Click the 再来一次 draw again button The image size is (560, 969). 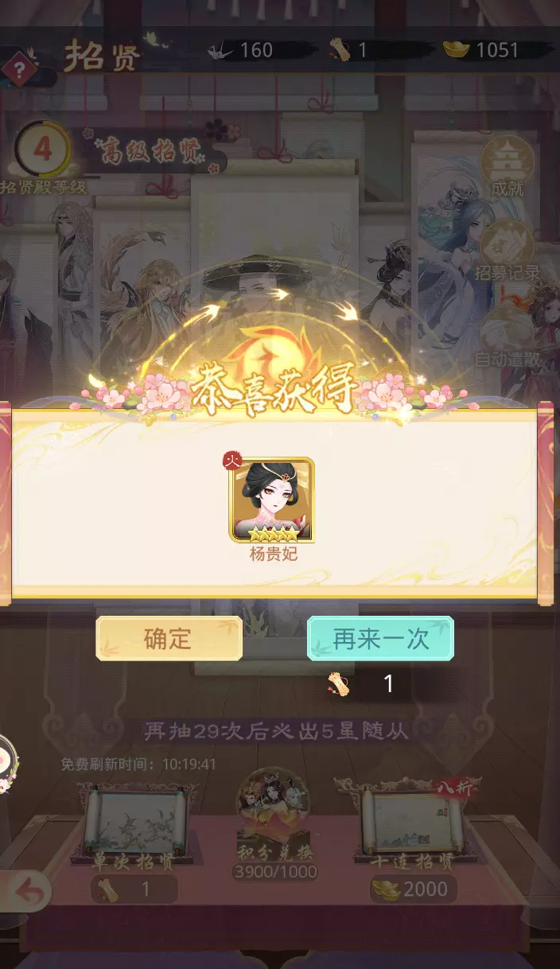point(380,638)
